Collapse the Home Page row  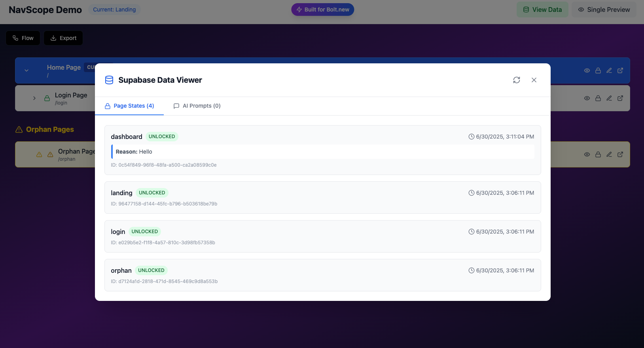click(27, 70)
